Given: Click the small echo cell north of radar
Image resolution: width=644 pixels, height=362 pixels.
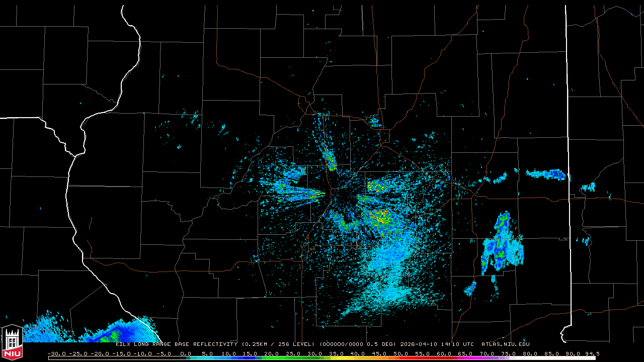Looking at the screenshot, I should coord(374,121).
